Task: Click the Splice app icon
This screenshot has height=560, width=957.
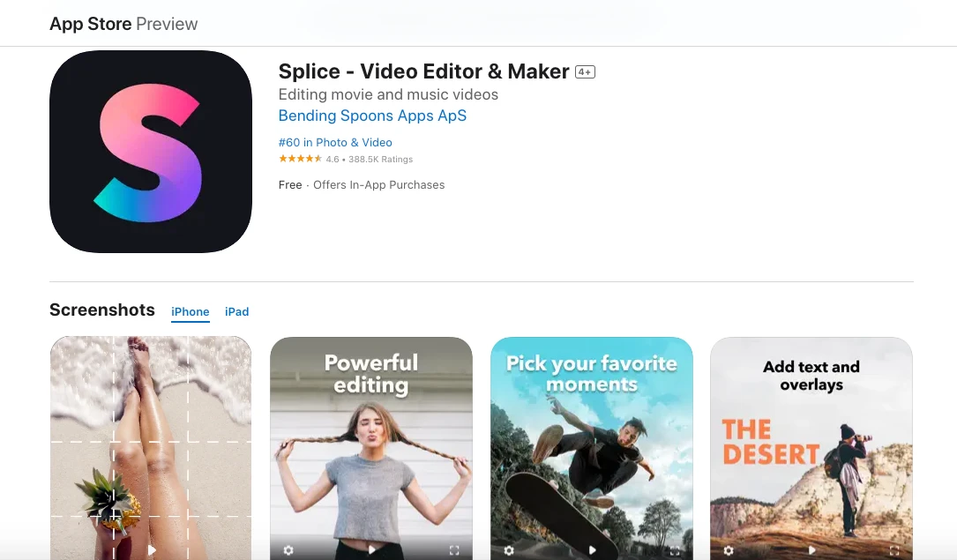Action: point(151,152)
